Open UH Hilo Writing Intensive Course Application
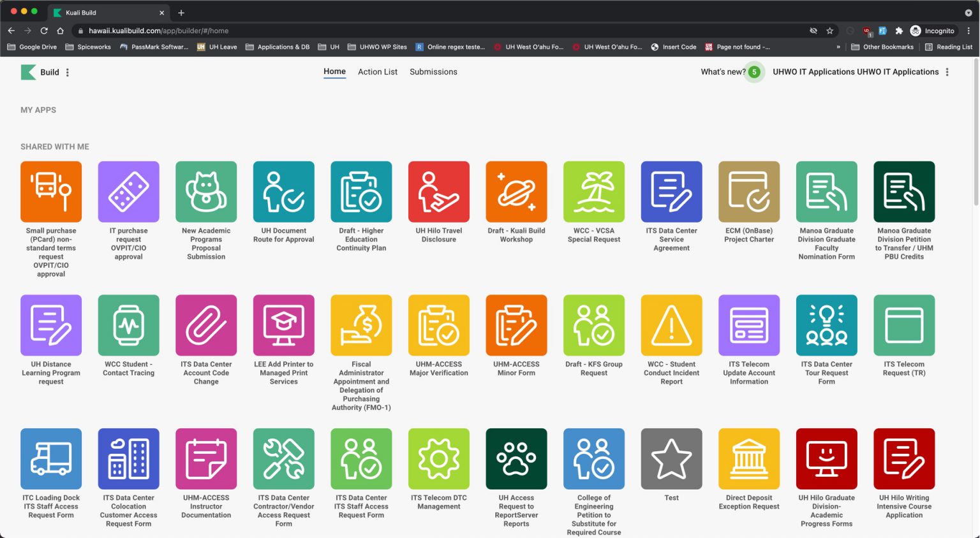Screen dimensions: 980x538 (904, 459)
